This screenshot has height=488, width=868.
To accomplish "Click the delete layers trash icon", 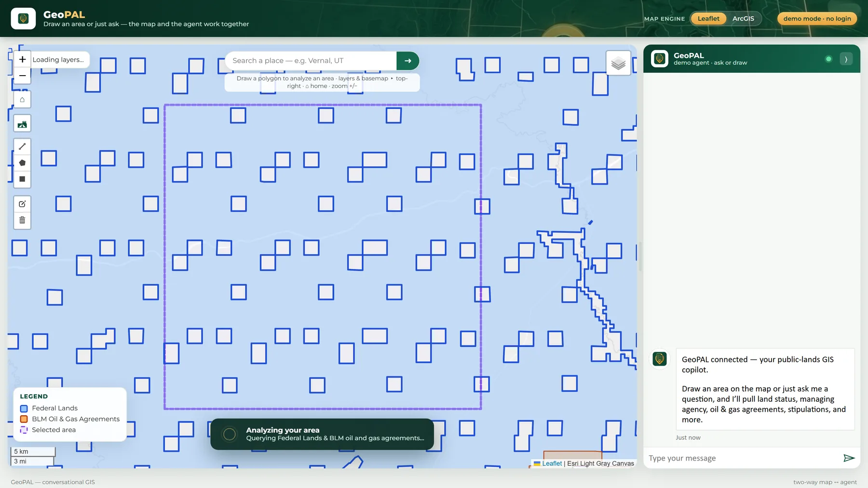I will [x=22, y=220].
